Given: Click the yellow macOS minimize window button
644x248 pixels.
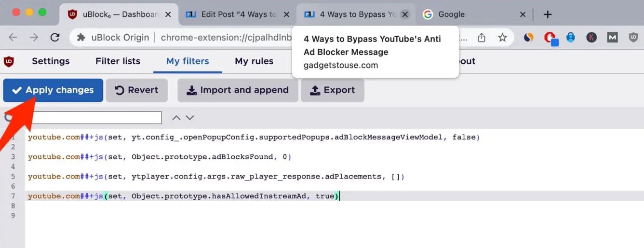Looking at the screenshot, I should click(x=29, y=13).
